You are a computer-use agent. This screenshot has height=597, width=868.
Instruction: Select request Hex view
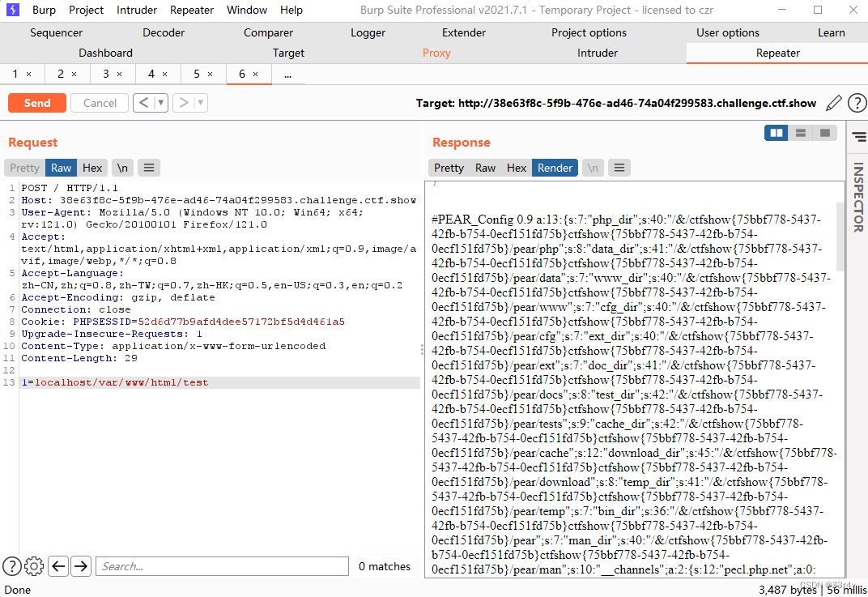tap(92, 168)
